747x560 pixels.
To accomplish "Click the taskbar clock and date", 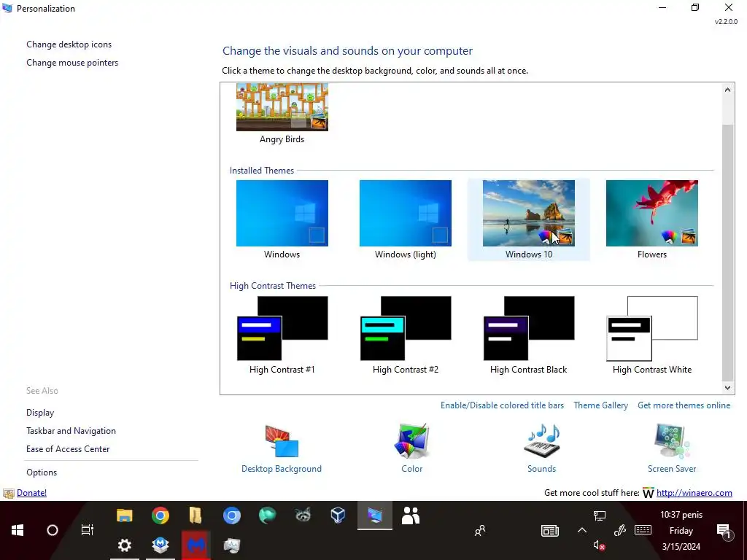I will pos(681,531).
